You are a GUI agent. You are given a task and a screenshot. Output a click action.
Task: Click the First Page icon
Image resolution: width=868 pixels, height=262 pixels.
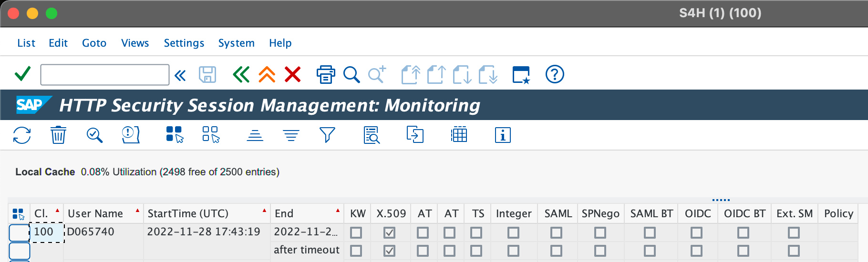point(411,75)
